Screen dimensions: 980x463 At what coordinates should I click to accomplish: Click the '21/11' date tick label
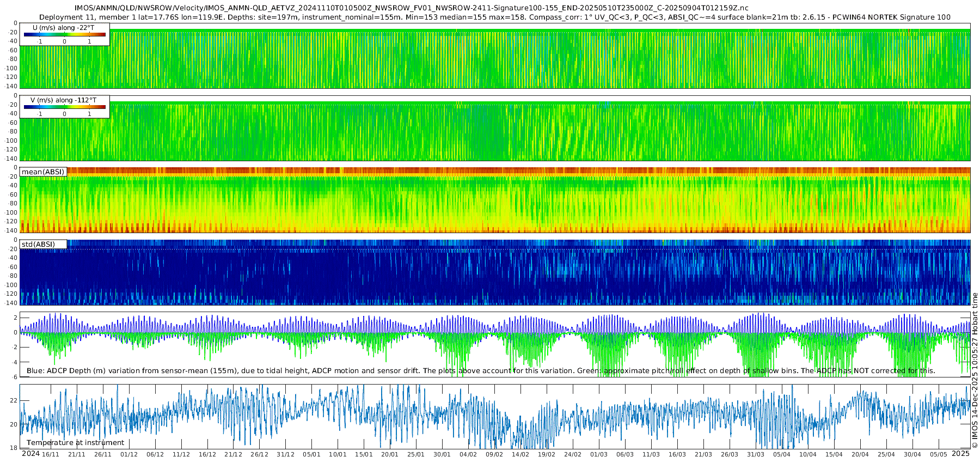pos(77,454)
